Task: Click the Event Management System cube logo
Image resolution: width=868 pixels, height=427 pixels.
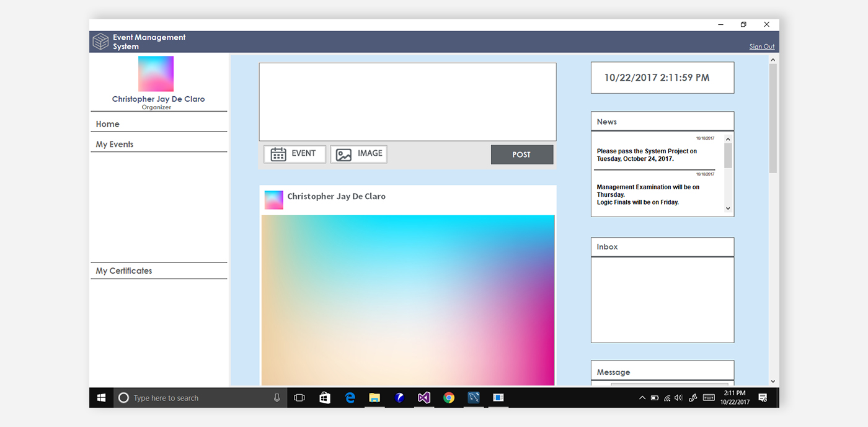Action: pyautogui.click(x=100, y=42)
